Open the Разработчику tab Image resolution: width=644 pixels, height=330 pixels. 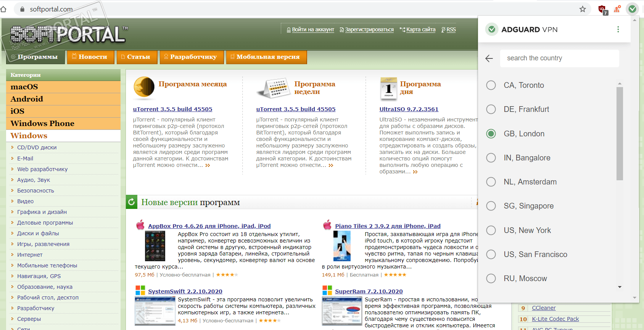tap(192, 57)
